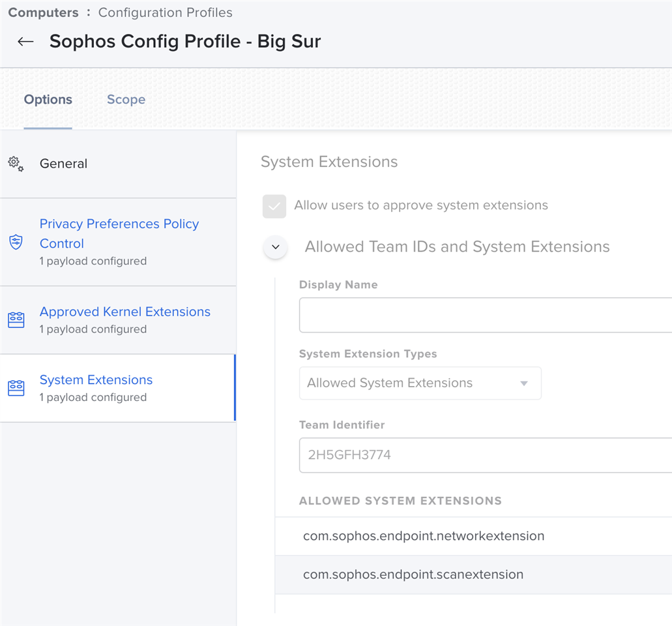Select the com.sophos.endpoint.networkextension row
Viewport: 672px width, 626px height.
[x=474, y=536]
